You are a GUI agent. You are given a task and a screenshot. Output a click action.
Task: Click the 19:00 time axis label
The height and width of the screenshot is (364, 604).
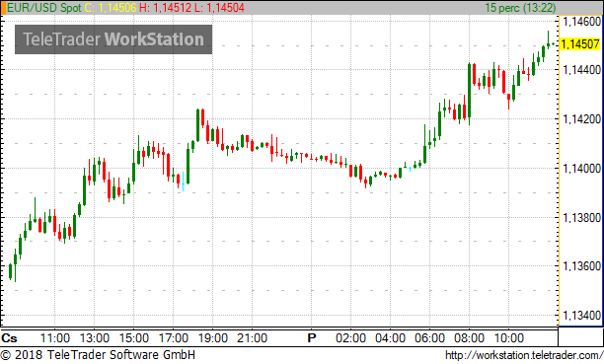point(212,338)
